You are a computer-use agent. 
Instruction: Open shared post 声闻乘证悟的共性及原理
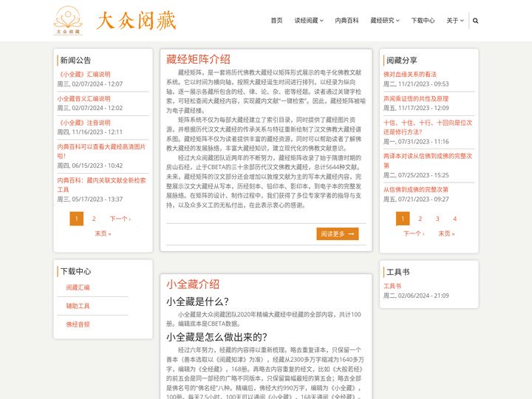coord(416,99)
